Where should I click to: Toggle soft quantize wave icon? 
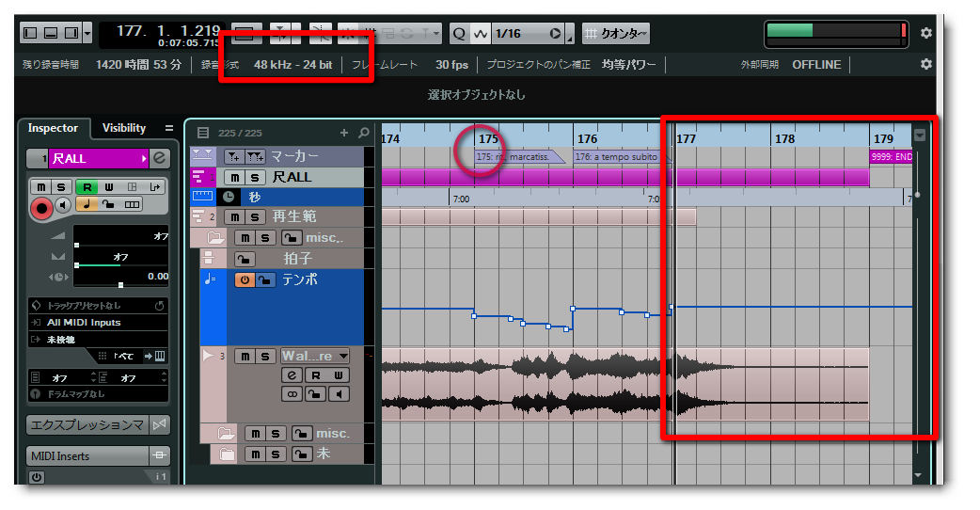[x=480, y=34]
